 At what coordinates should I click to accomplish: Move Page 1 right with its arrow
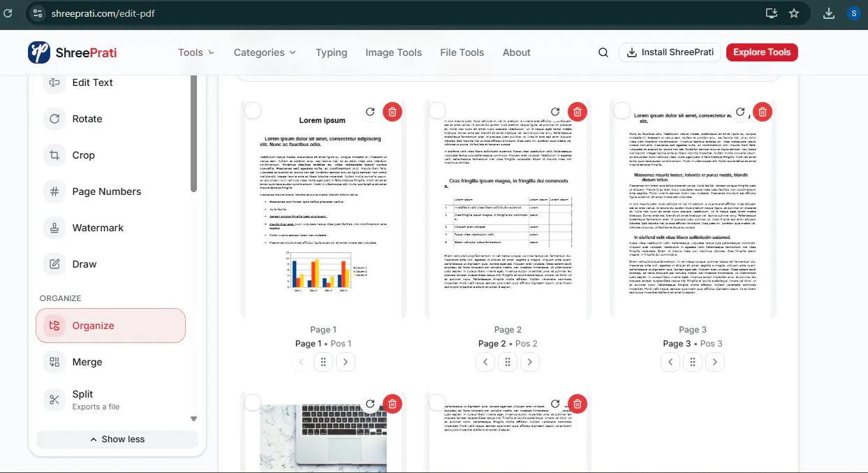click(346, 362)
